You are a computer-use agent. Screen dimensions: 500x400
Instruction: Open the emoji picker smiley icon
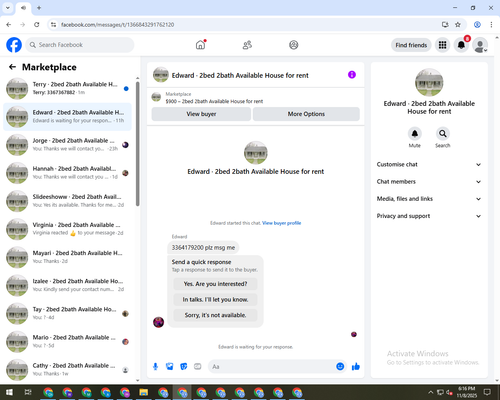340,367
